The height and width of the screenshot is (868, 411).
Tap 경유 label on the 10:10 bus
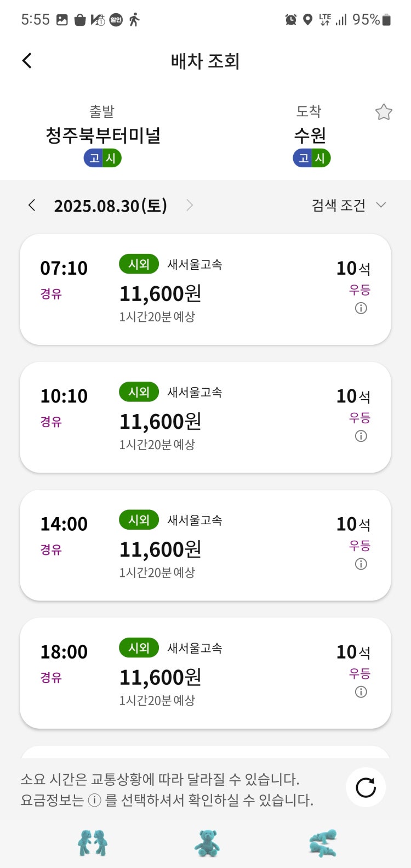[51, 422]
